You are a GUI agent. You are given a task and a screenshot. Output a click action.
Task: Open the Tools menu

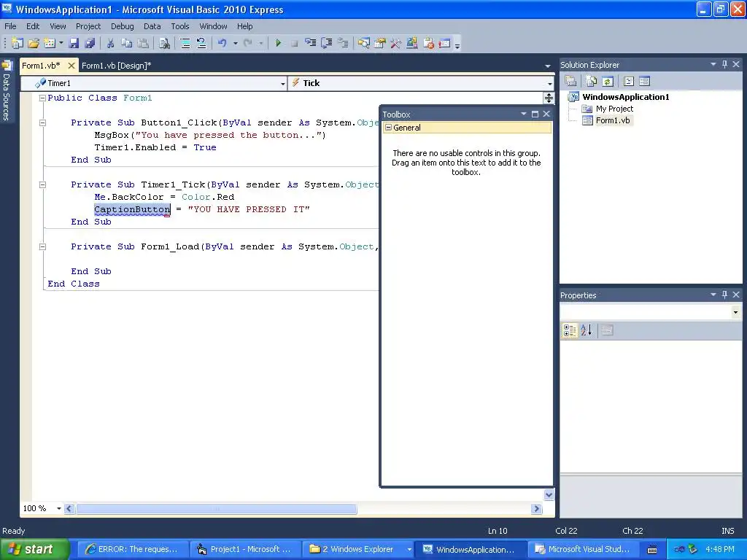pyautogui.click(x=180, y=26)
